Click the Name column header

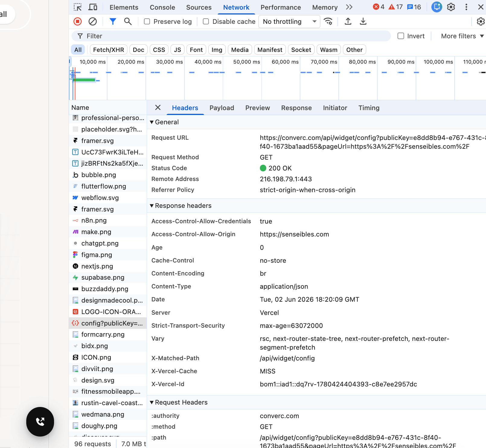[x=108, y=107]
